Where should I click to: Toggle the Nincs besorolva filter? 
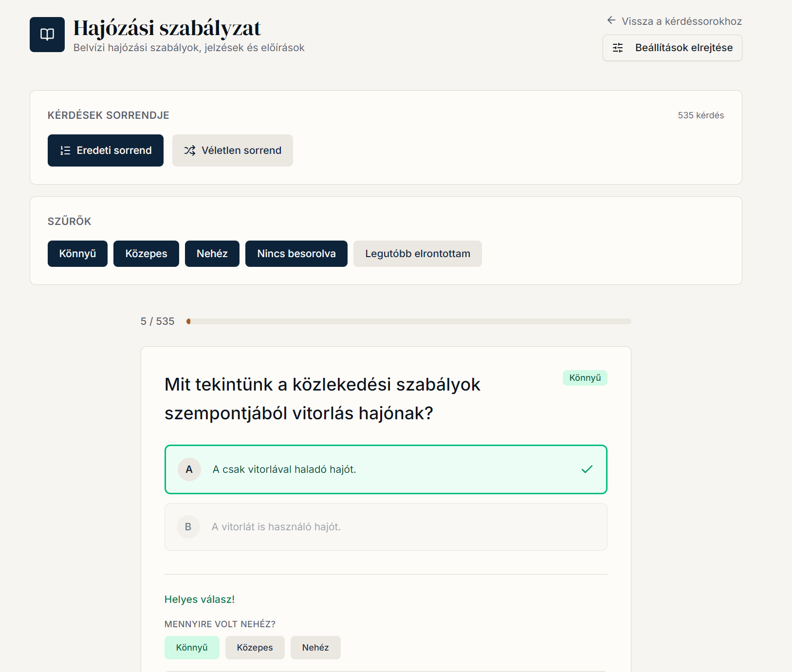point(296,254)
